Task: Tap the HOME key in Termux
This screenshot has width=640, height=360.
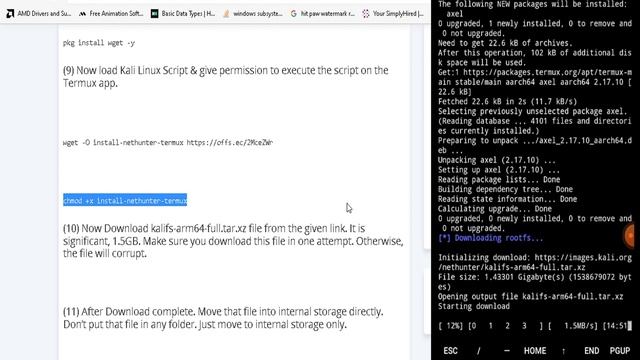Action: click(x=535, y=351)
